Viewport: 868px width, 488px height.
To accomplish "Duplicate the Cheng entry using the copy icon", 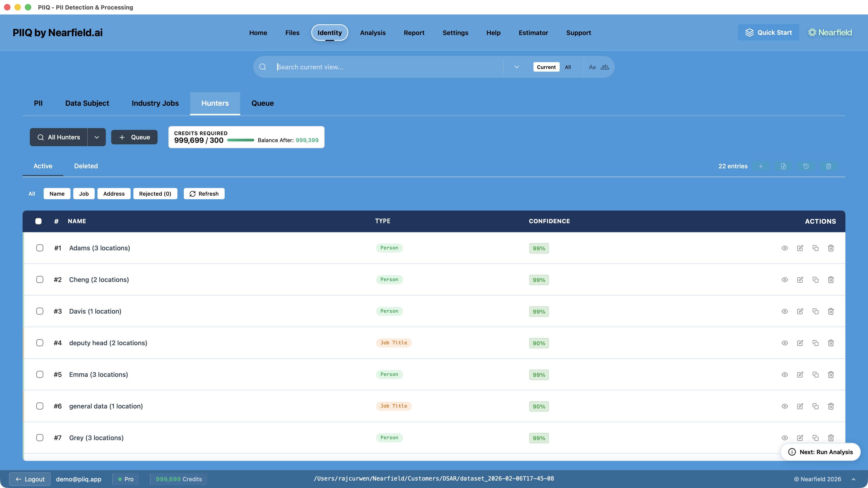I will pos(816,279).
